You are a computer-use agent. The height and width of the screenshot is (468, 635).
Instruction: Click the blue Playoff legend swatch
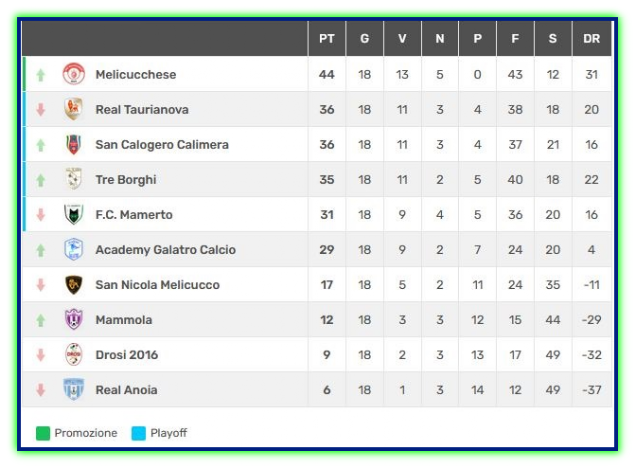tap(139, 433)
